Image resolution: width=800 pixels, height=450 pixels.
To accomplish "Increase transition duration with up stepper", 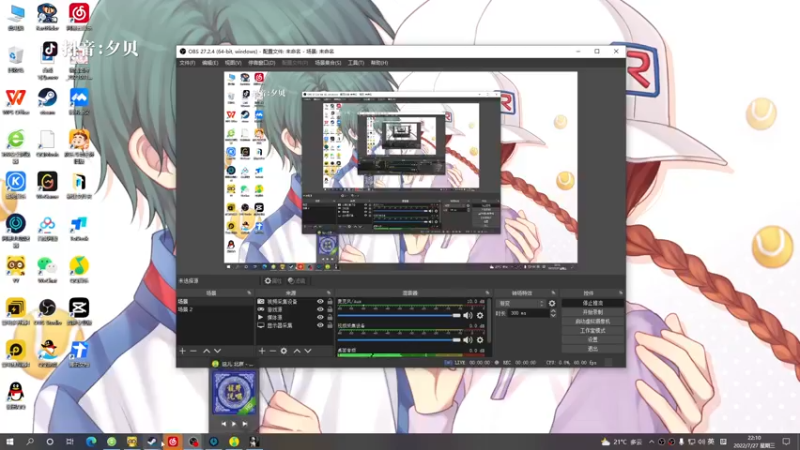I will click(553, 311).
